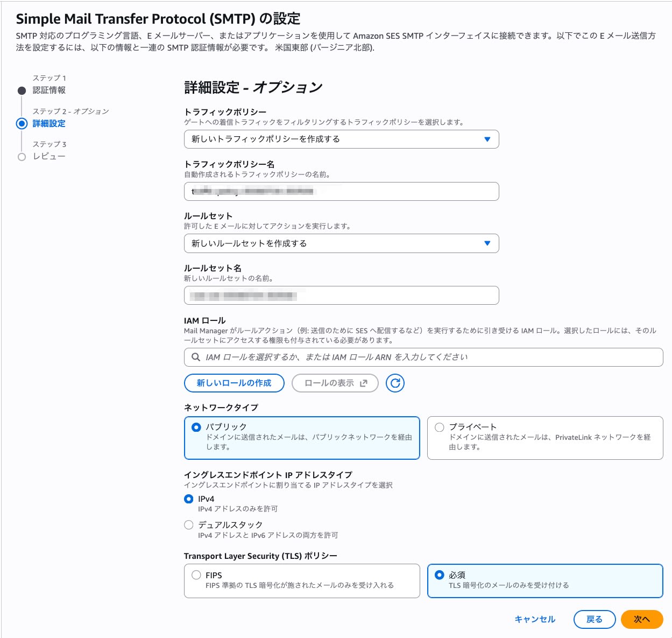Click step 2 詳細設定 active circle indicator
672x638 pixels.
click(x=22, y=123)
